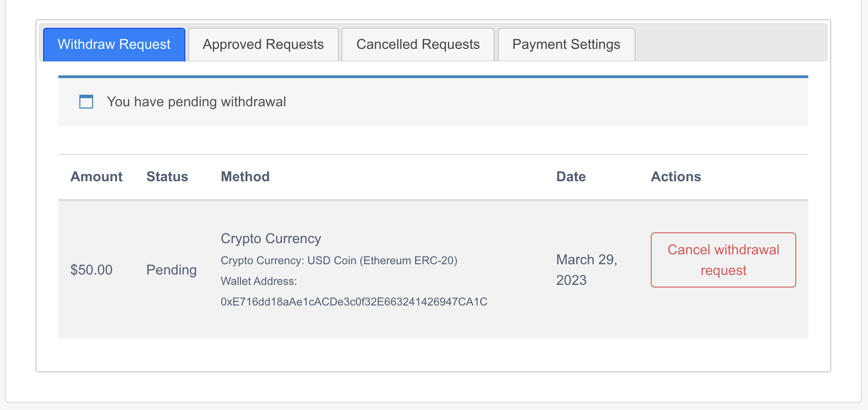This screenshot has height=410, width=868.
Task: Click the $50.00 withdrawal amount
Action: coord(92,270)
